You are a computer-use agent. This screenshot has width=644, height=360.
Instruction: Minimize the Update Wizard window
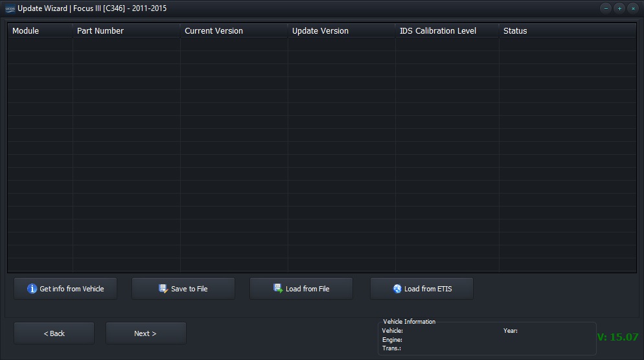606,8
